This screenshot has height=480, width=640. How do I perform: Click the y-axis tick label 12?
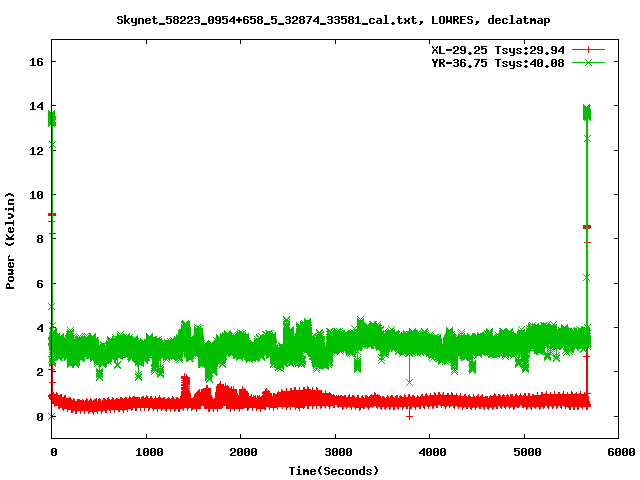pos(36,151)
